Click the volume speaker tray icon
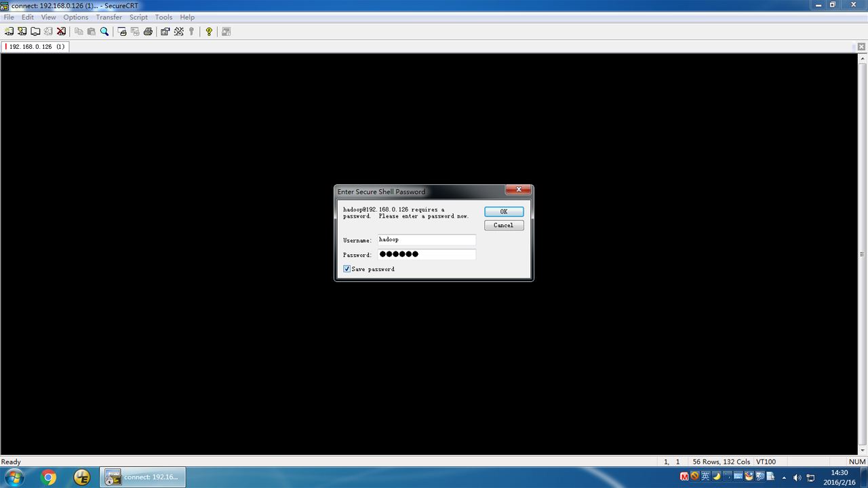Image resolution: width=868 pixels, height=488 pixels. pos(797,478)
